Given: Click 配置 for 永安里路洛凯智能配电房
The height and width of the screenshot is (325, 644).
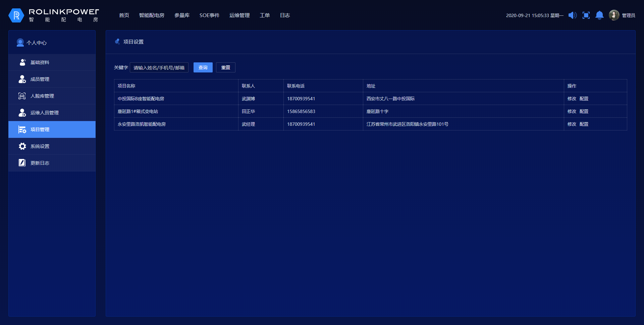Looking at the screenshot, I should 584,124.
